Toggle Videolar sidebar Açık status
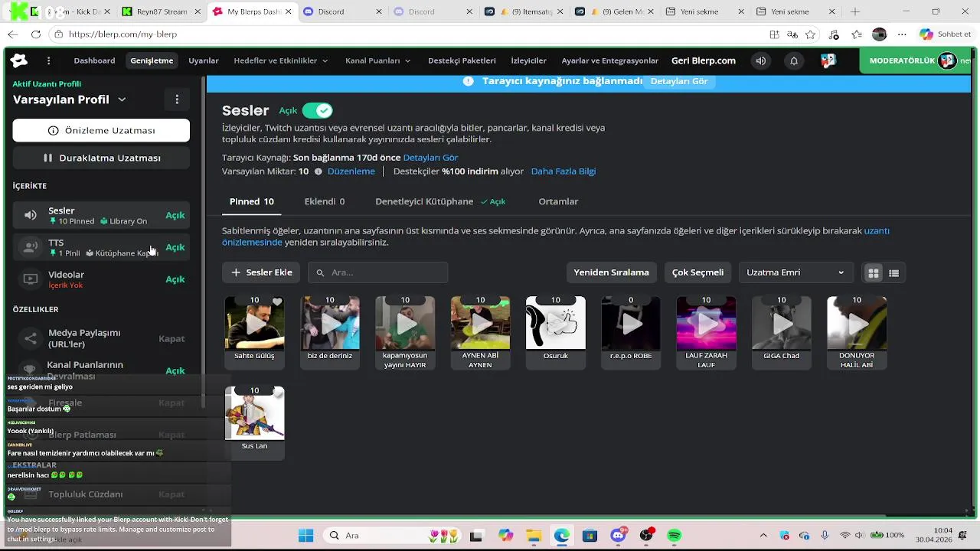Viewport: 980px width, 551px height. click(175, 279)
